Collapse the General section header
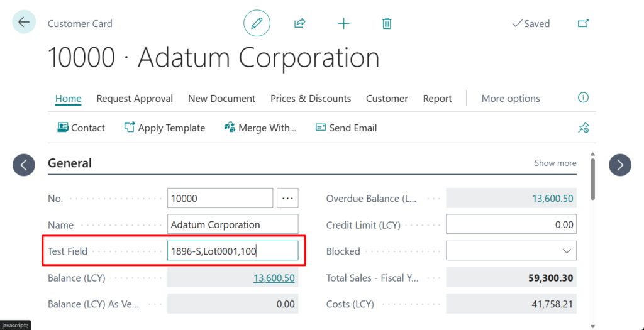 pyautogui.click(x=70, y=163)
